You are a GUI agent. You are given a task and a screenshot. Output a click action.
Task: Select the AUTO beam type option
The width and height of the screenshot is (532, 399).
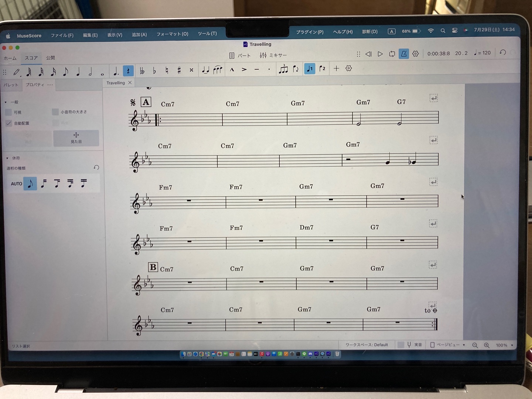point(16,184)
